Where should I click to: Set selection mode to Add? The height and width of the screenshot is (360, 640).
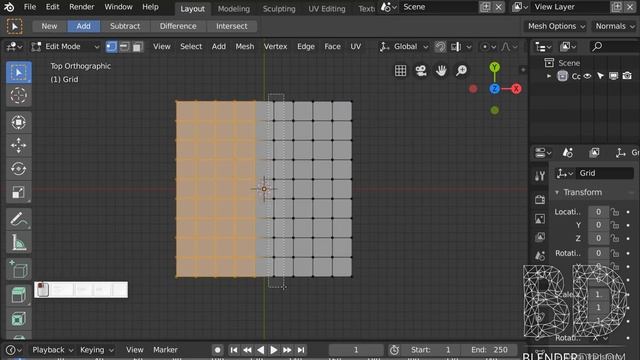(84, 26)
